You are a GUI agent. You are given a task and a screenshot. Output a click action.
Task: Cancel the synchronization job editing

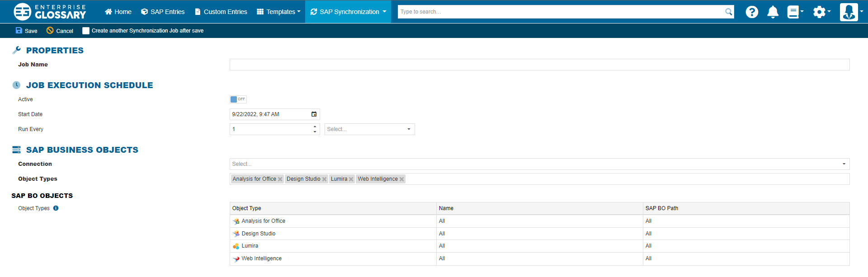(60, 31)
